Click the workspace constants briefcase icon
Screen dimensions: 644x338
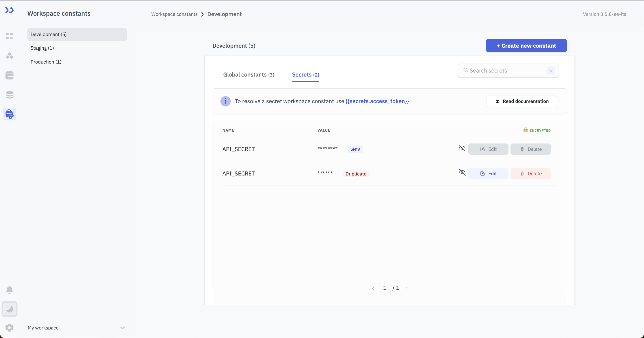pyautogui.click(x=9, y=114)
